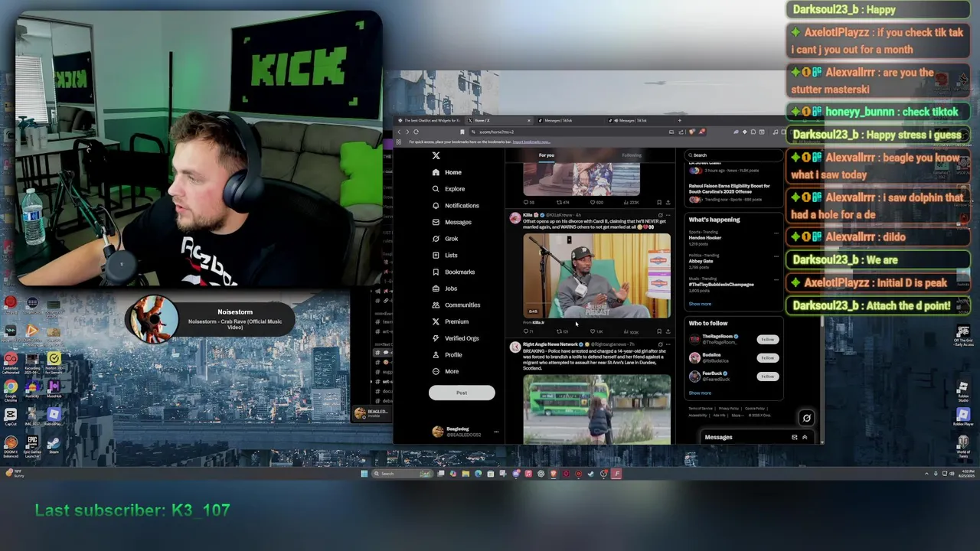Open Google Chrome desktop shortcut

point(11,390)
